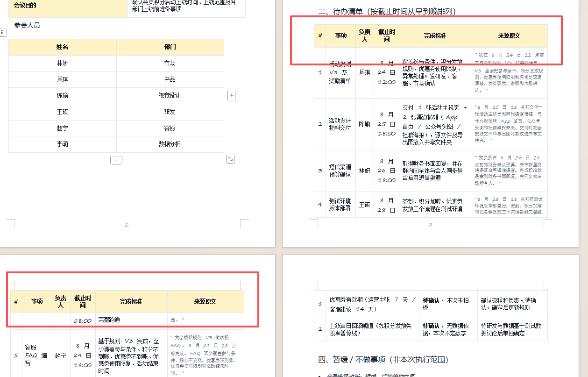Click 王硕 in the attendee table

click(x=63, y=112)
